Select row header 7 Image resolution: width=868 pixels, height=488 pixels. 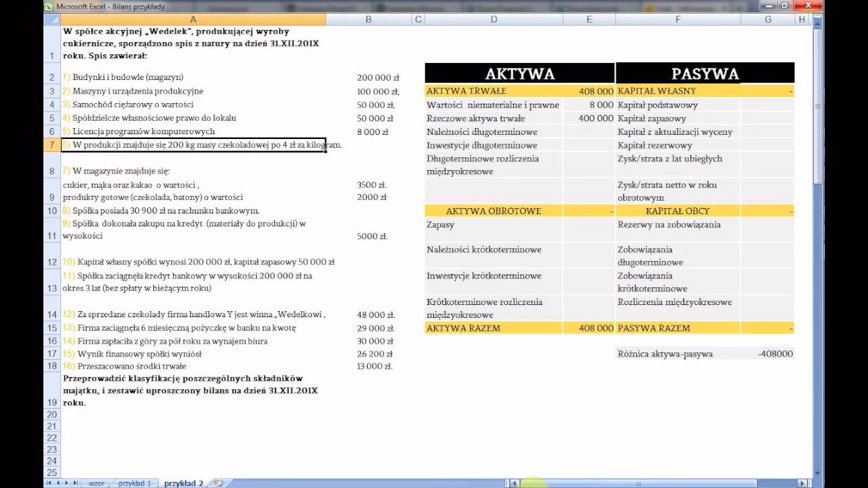(52, 144)
